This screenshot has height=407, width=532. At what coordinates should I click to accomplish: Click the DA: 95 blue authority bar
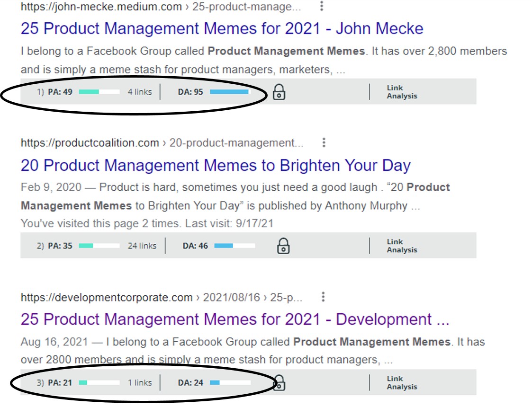pos(230,92)
